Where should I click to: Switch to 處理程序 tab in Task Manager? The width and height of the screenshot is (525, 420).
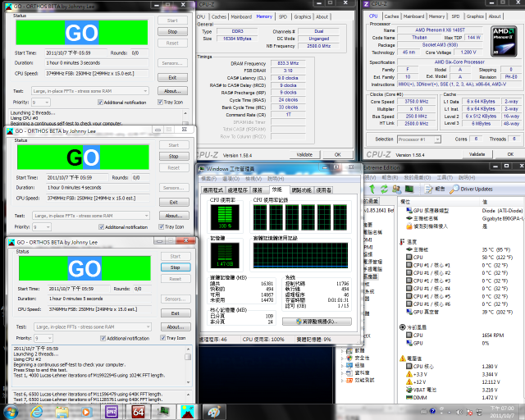pyautogui.click(x=237, y=190)
